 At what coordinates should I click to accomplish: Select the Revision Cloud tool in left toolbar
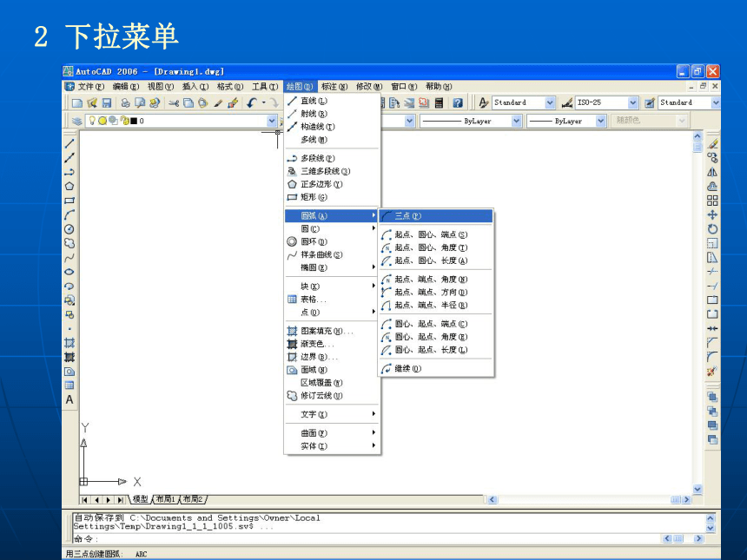pos(69,243)
